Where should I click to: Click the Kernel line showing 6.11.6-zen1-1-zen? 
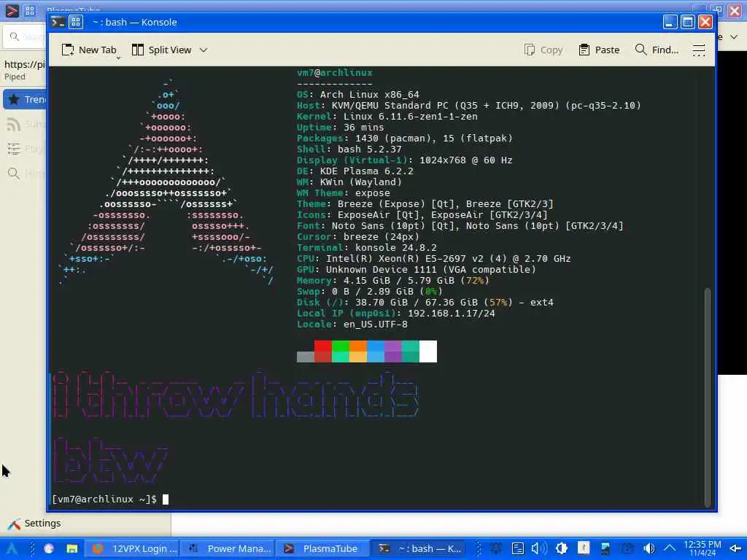coord(387,116)
